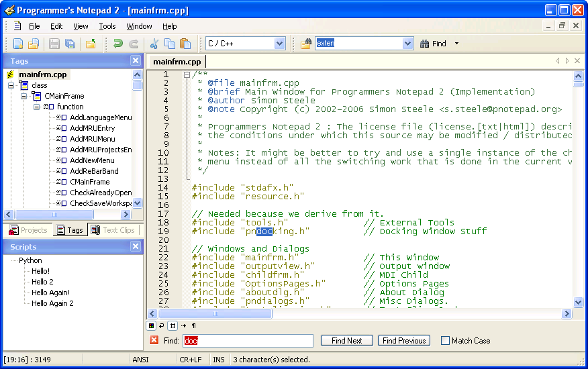Close the find bar with the red X
The height and width of the screenshot is (369, 588).
coord(154,340)
